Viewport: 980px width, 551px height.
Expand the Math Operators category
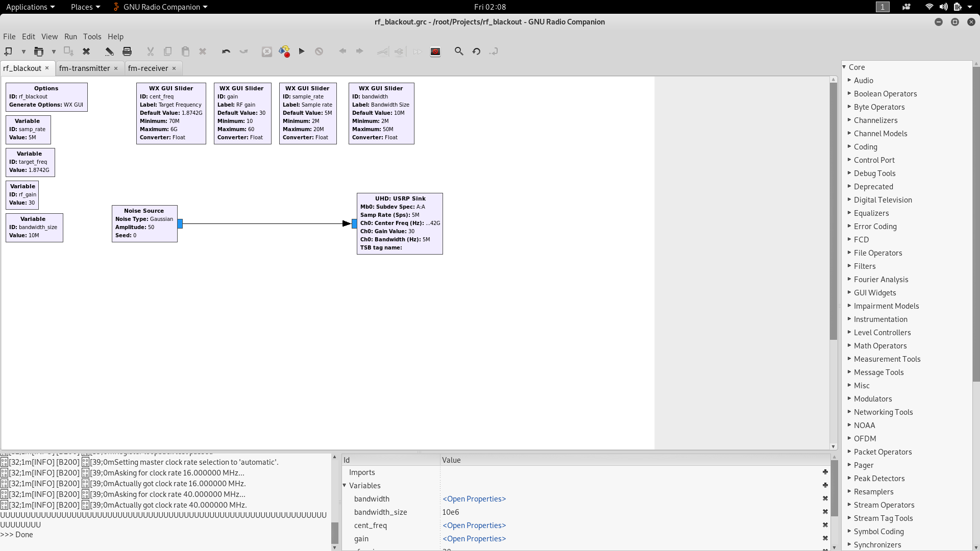[849, 345]
